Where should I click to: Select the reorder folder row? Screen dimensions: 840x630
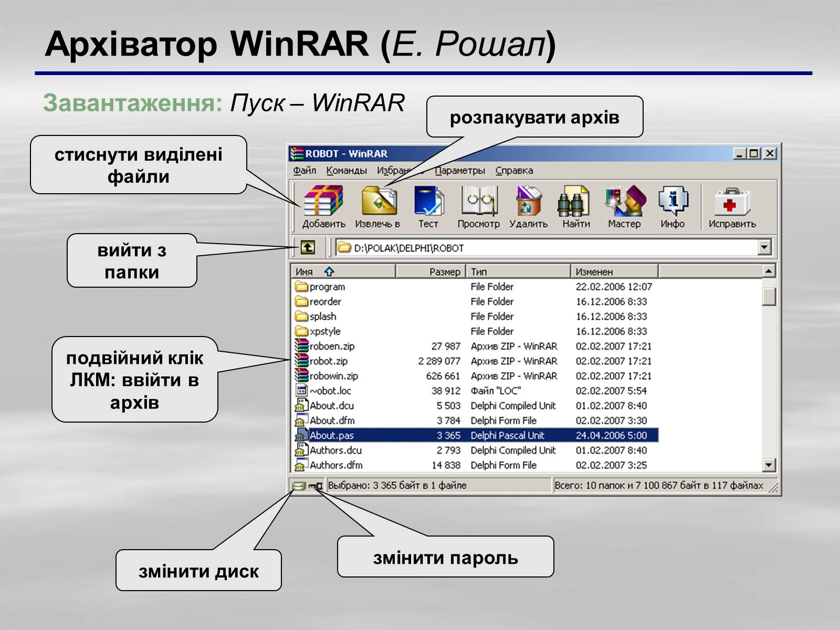click(476, 301)
